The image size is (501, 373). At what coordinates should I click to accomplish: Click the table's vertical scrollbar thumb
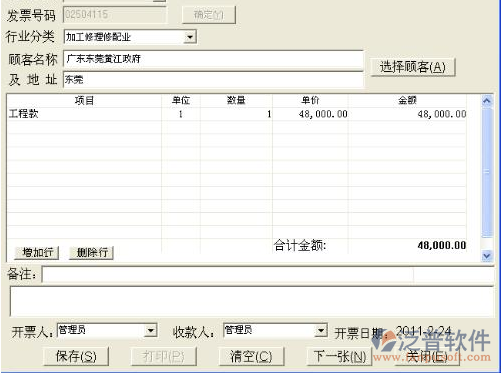(x=487, y=172)
